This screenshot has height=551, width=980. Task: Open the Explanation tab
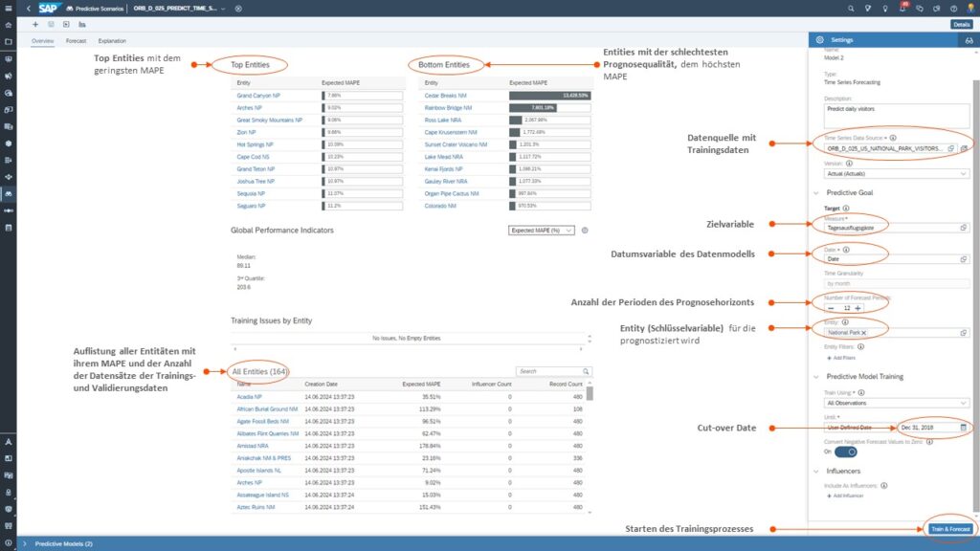(112, 41)
